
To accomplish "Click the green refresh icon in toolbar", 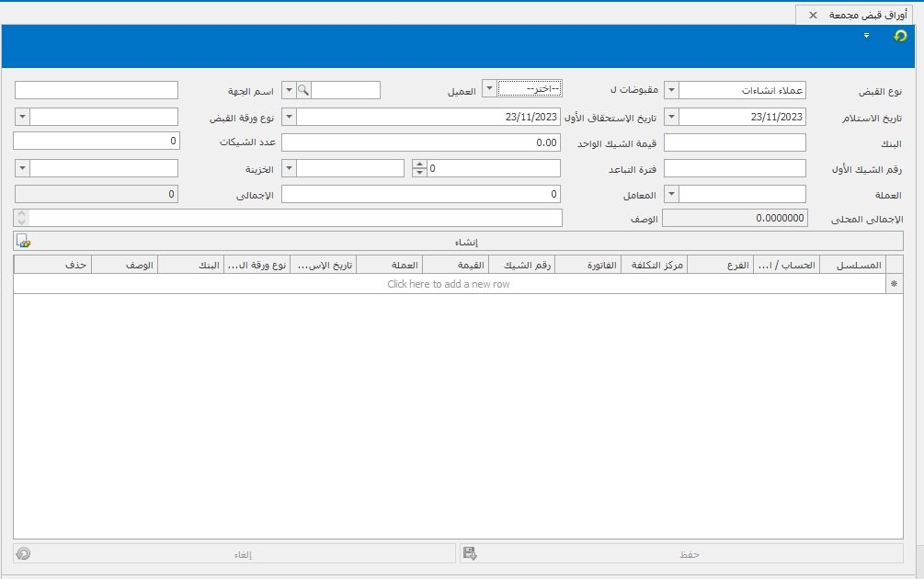I will pyautogui.click(x=900, y=36).
